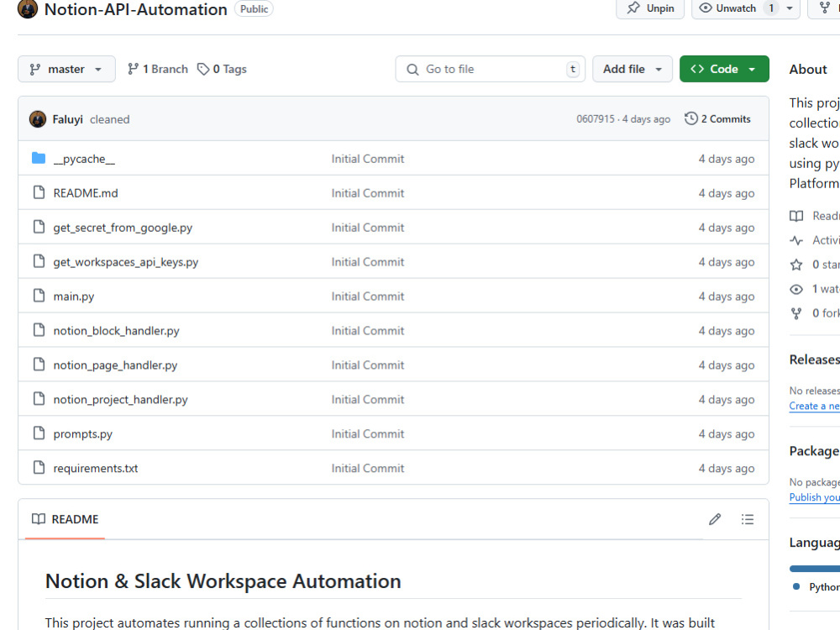The height and width of the screenshot is (630, 840).
Task: Click the Activity pulse icon
Action: (796, 240)
